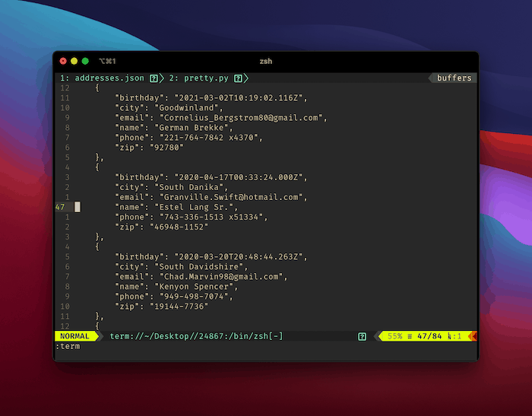
Task: Click the 55% scroll percentage in statusline
Action: [394, 336]
